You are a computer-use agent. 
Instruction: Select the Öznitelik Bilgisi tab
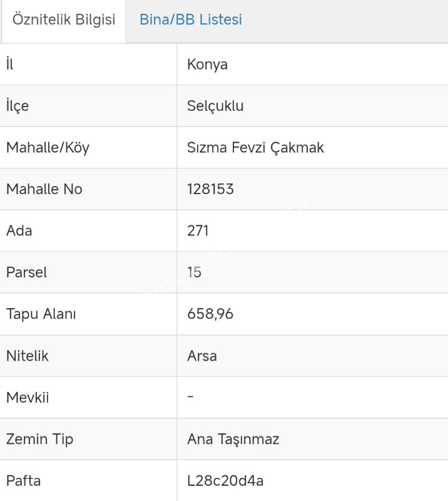pyautogui.click(x=63, y=20)
